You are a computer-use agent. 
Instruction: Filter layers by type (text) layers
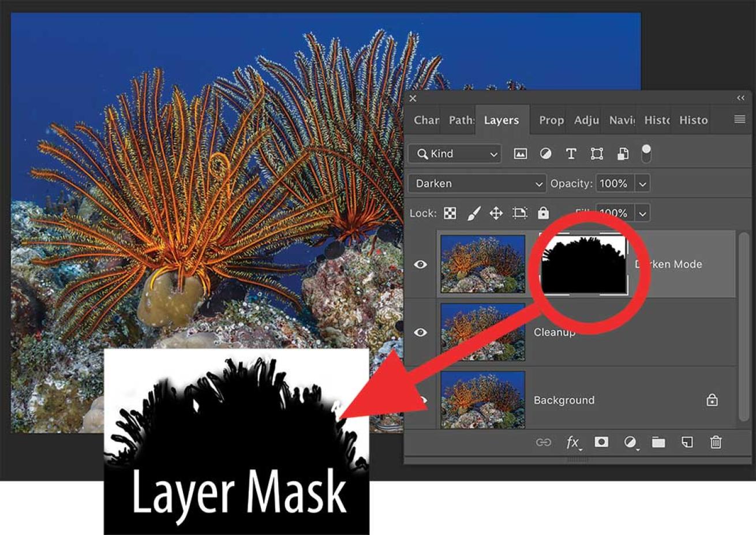(x=571, y=154)
